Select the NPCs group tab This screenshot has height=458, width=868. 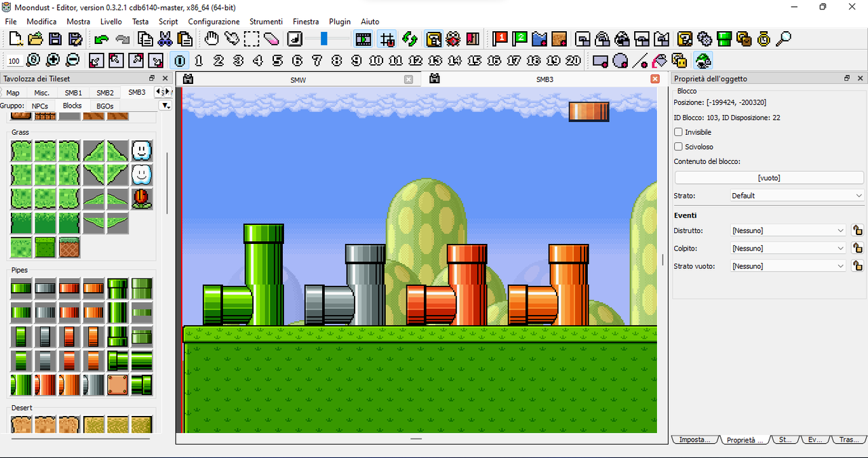pyautogui.click(x=40, y=106)
